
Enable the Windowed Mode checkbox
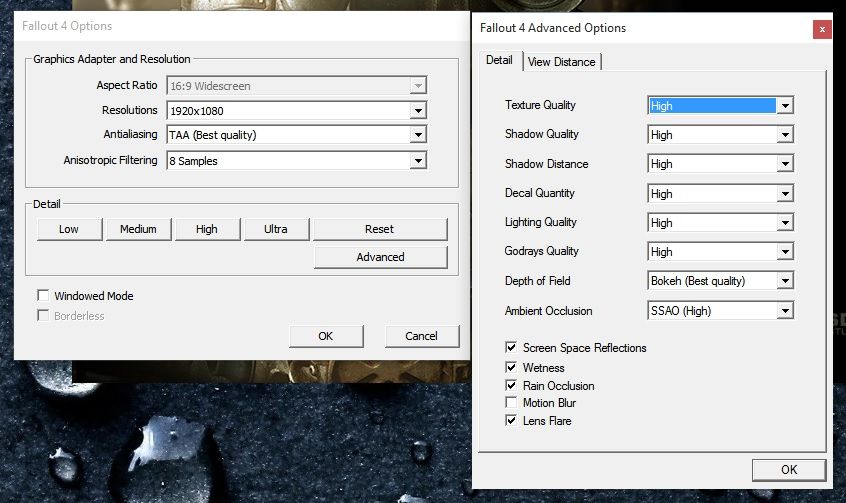coord(43,295)
